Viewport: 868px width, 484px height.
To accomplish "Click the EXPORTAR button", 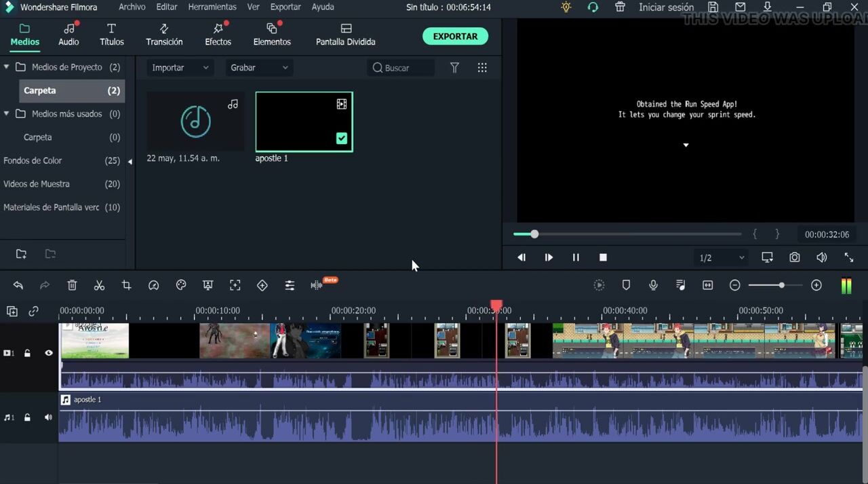I will pyautogui.click(x=455, y=37).
